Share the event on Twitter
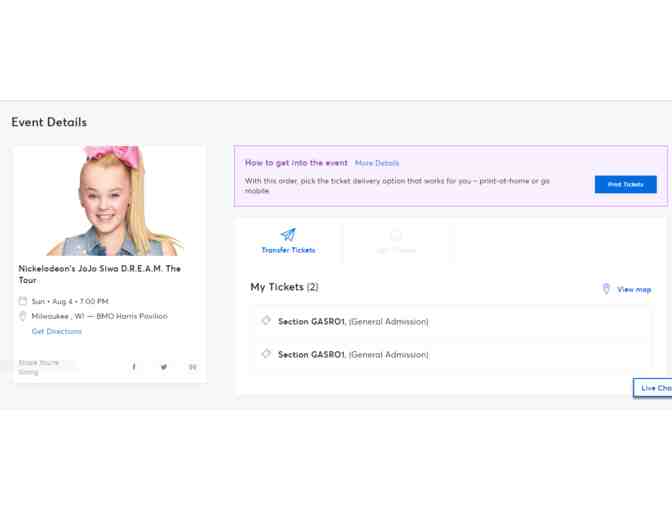 [x=164, y=367]
